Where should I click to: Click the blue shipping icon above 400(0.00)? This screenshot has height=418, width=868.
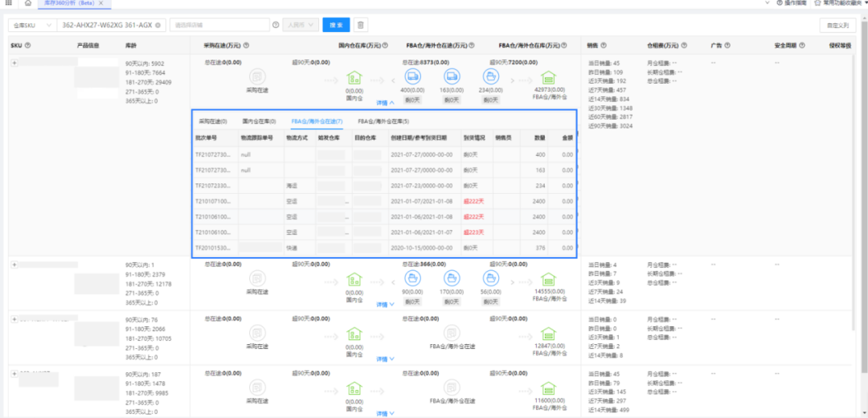pyautogui.click(x=413, y=77)
